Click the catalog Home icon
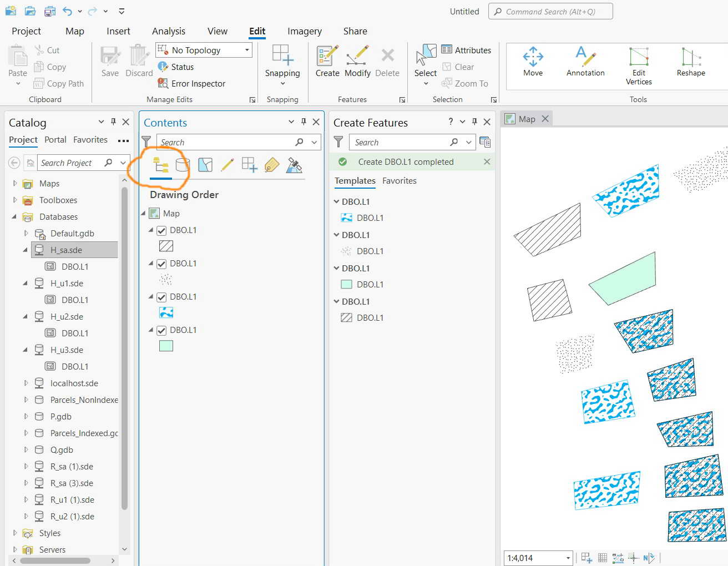The height and width of the screenshot is (566, 728). click(x=31, y=163)
